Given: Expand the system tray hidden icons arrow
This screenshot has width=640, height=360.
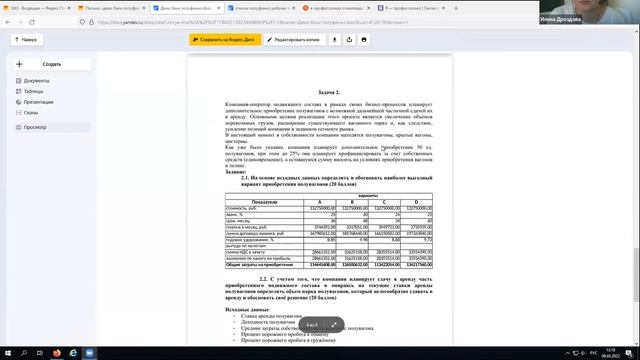Looking at the screenshot, I should pyautogui.click(x=567, y=353).
